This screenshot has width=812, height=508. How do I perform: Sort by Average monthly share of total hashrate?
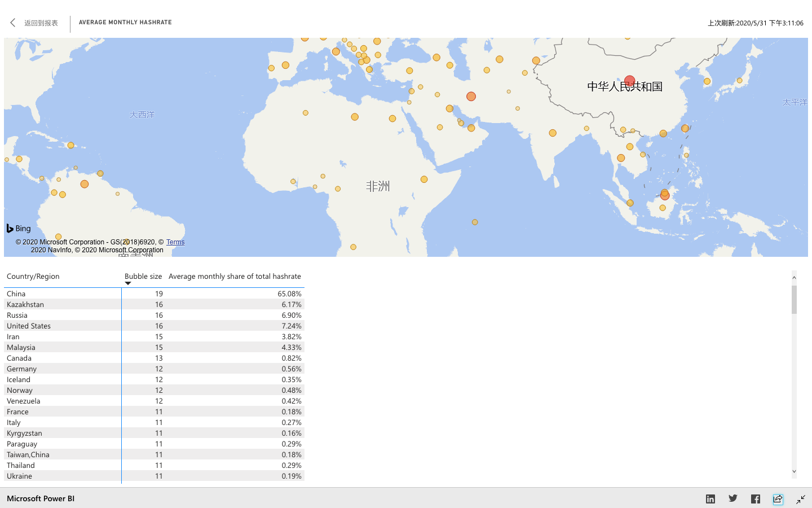click(235, 277)
